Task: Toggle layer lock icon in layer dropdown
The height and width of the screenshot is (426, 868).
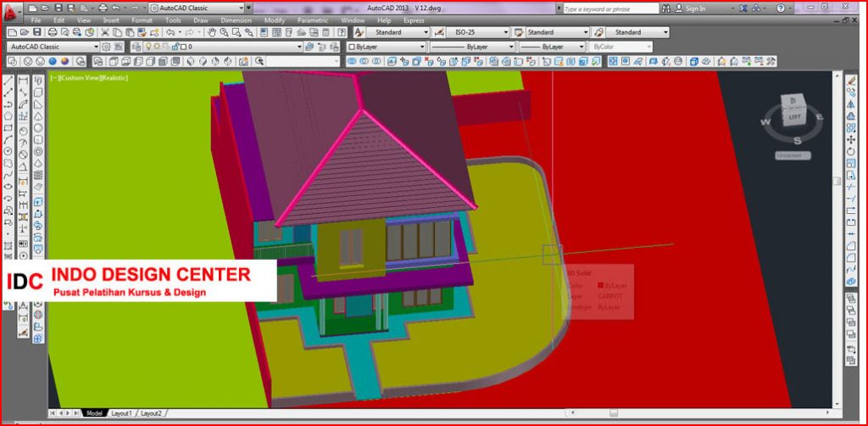Action: pos(173,47)
